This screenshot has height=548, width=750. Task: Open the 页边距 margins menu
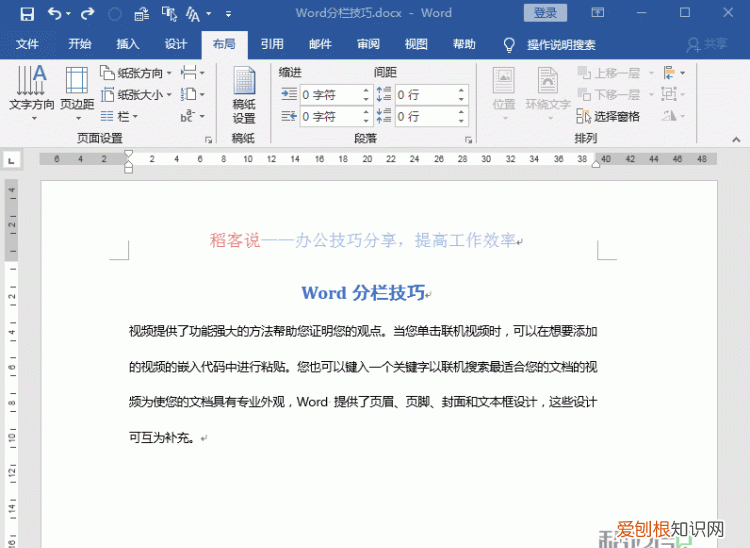[x=77, y=93]
